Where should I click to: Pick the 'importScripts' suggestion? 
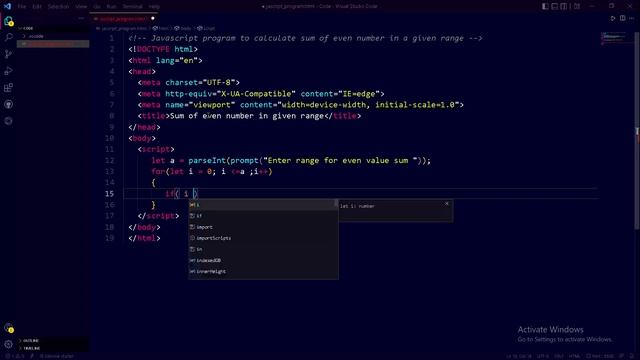263,238
